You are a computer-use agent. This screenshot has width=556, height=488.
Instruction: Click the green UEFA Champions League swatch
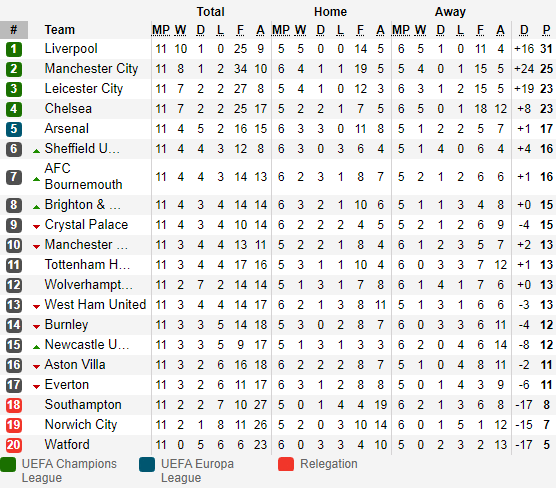point(8,465)
